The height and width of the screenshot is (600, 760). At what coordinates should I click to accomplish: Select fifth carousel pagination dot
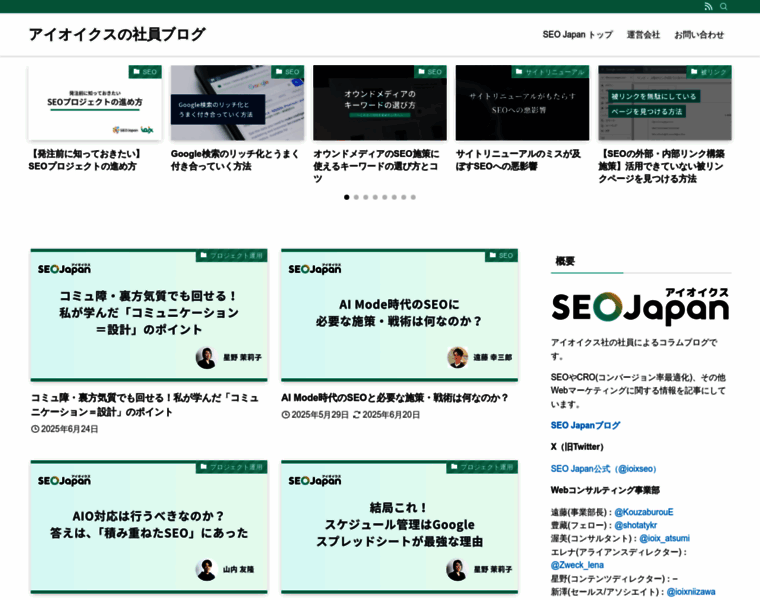tap(384, 197)
